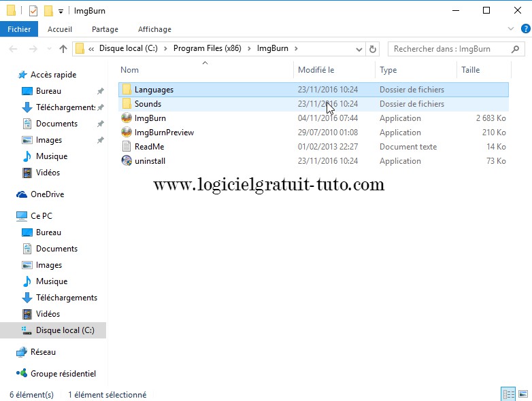Navigate to Program Files (x86) breadcrumb
This screenshot has height=401, width=532.
tap(207, 48)
